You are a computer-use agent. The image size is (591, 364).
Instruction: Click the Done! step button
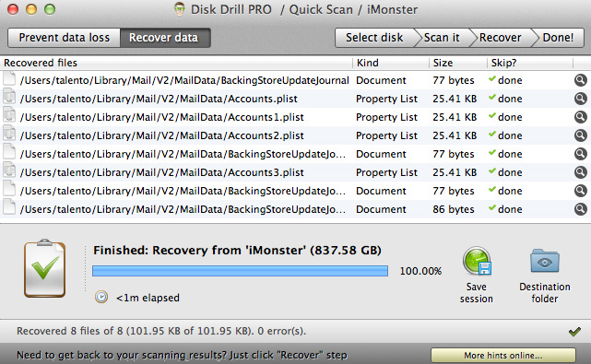coord(559,38)
